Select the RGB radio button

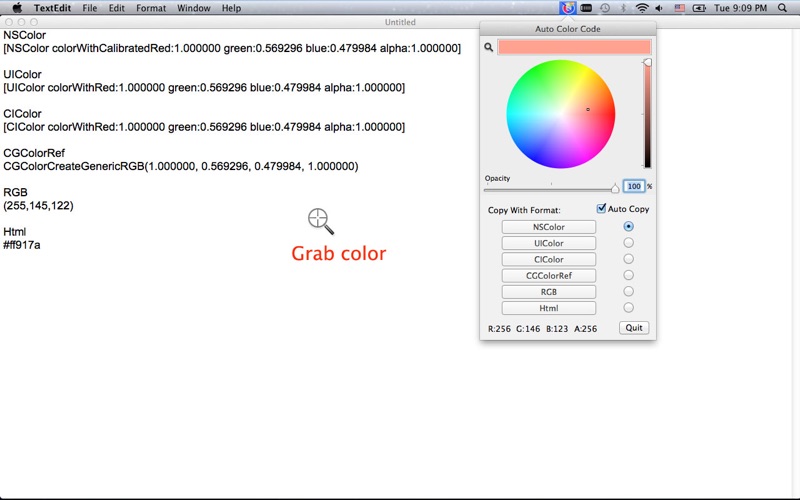629,291
